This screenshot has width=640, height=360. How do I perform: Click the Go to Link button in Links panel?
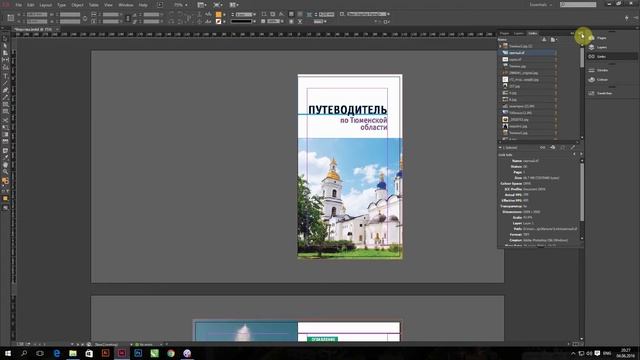pos(553,147)
